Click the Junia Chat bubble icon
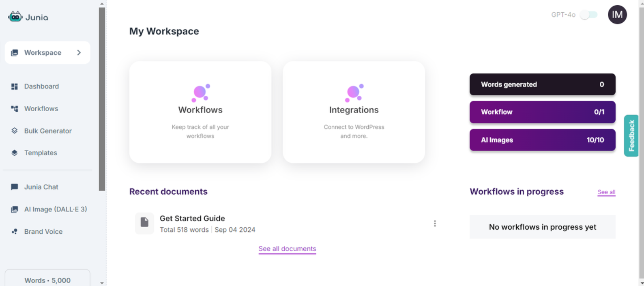 click(15, 187)
